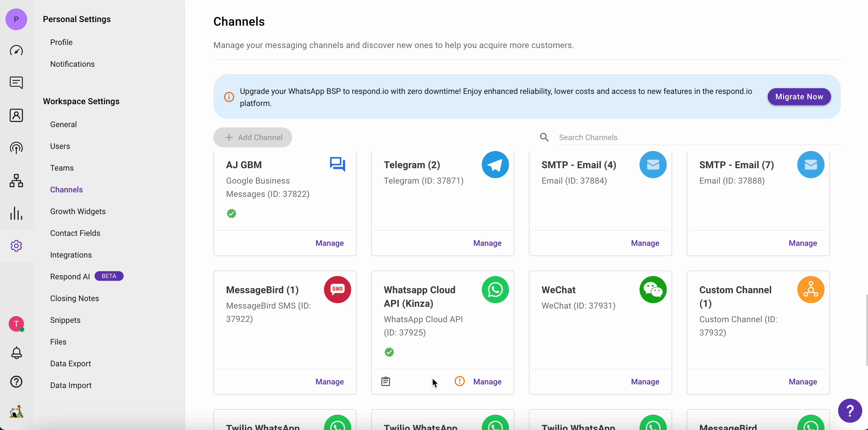
Task: Click the orange warning icon beside Manage
Action: click(x=460, y=381)
